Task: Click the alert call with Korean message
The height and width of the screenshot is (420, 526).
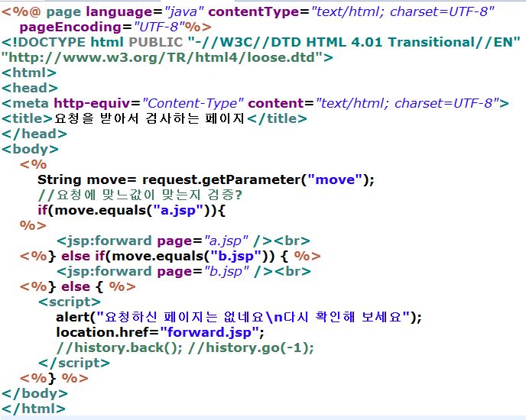Action: point(239,317)
